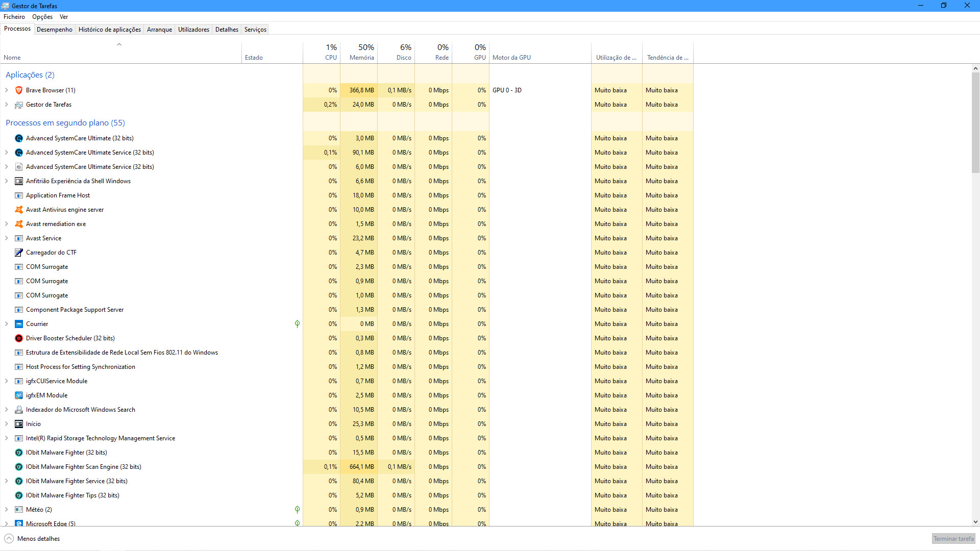
Task: Expand Anfitrião Experiência da Shell Windows
Action: click(x=7, y=181)
